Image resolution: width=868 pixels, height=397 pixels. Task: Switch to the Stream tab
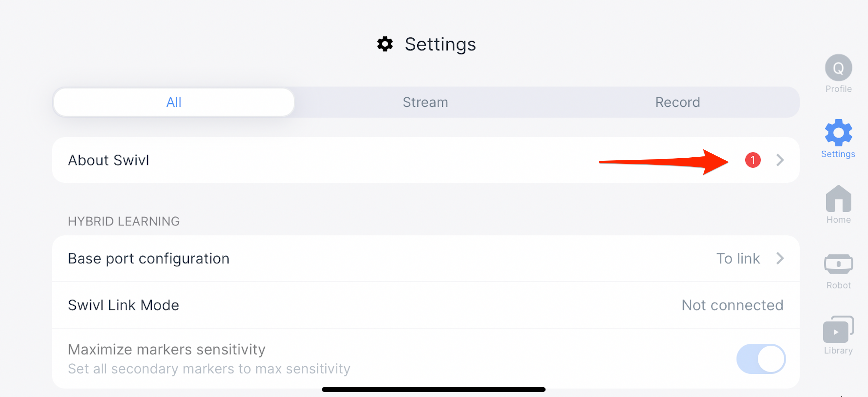coord(426,102)
